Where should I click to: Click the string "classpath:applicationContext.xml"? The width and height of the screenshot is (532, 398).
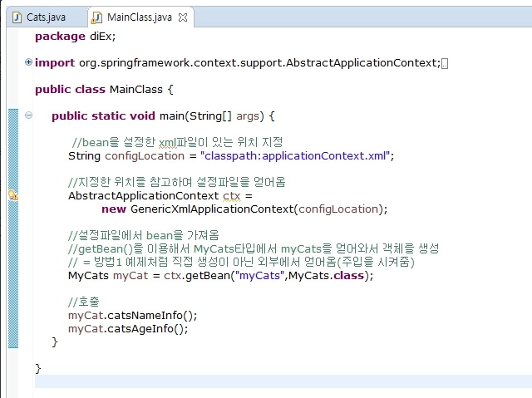295,156
